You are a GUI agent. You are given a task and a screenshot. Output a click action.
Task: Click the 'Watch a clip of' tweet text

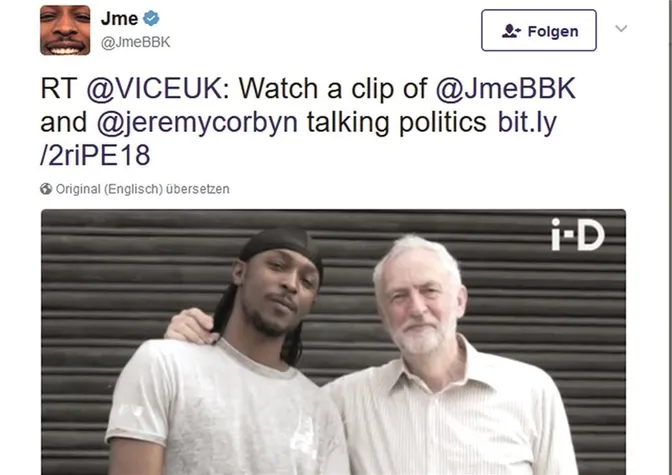333,89
